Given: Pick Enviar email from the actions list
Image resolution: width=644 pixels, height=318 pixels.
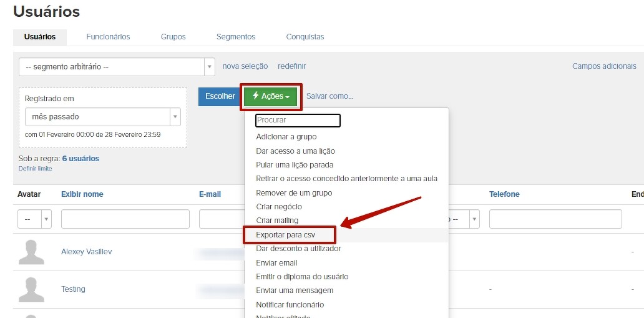Looking at the screenshot, I should pos(276,263).
